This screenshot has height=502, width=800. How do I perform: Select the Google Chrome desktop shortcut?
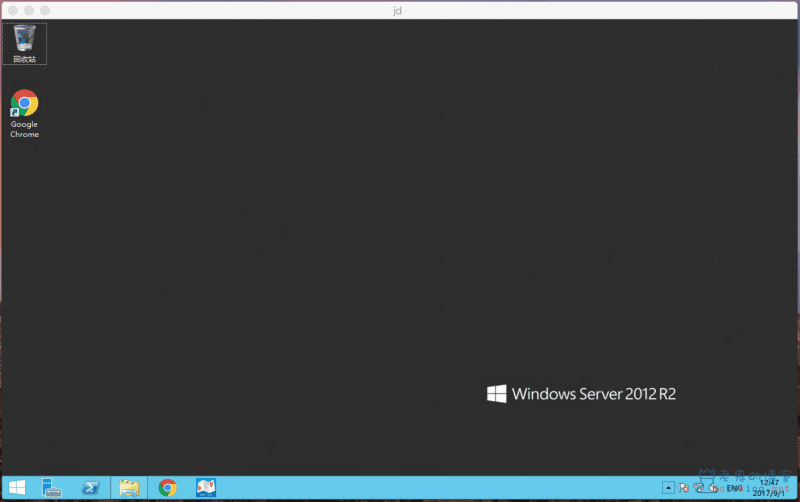click(x=24, y=114)
